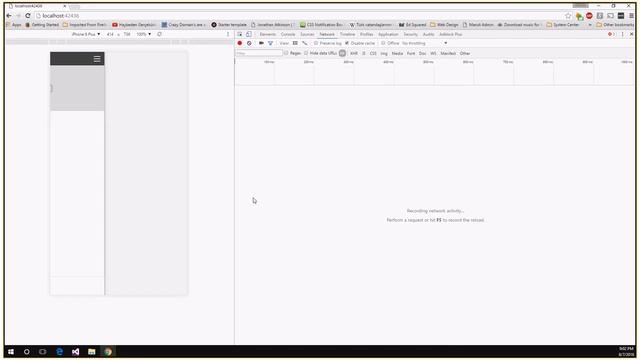Click the Cortana search circle on taskbar

click(27, 352)
